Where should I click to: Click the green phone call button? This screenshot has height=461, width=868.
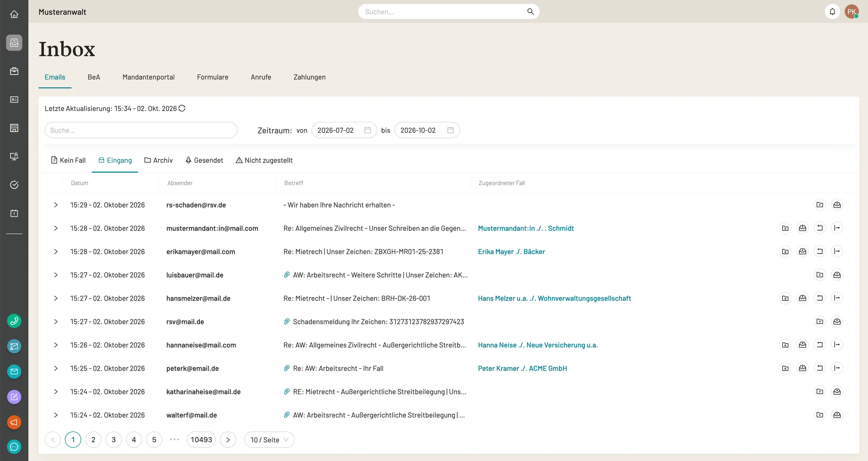pos(14,321)
